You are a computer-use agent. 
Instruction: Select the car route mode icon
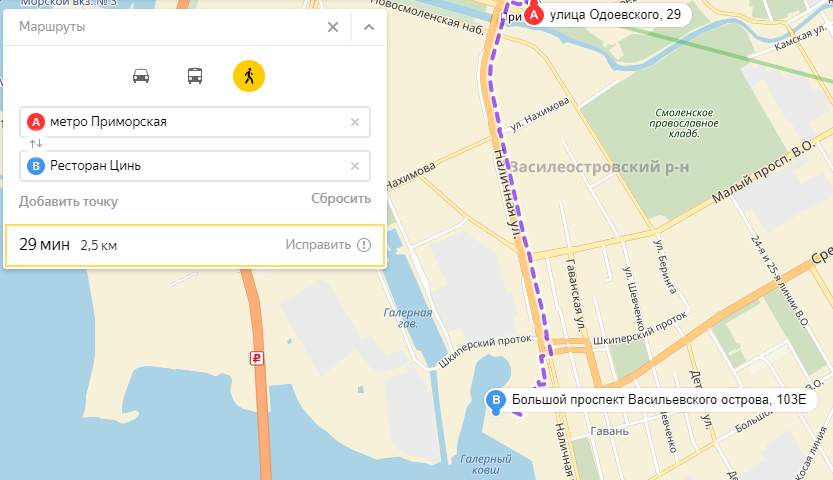[x=141, y=76]
